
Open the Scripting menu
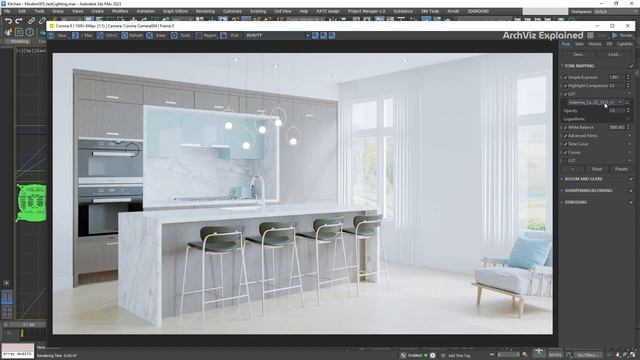click(258, 11)
